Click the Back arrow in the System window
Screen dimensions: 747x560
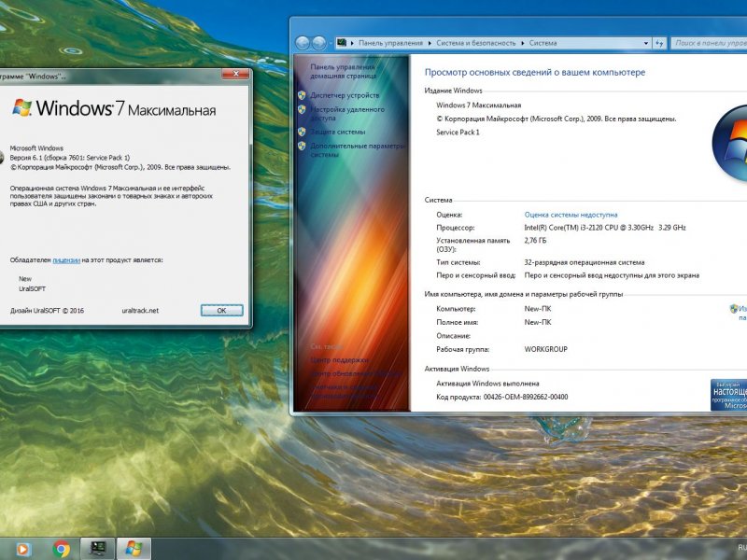[x=303, y=43]
